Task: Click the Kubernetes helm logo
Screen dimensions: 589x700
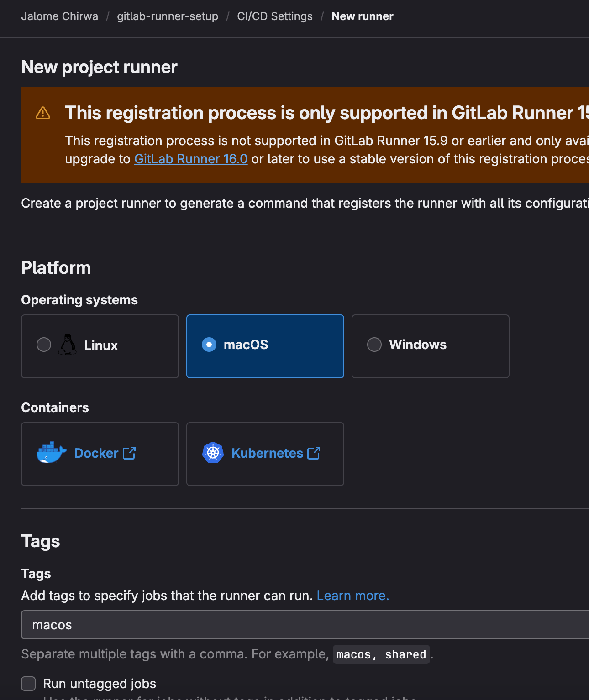Action: tap(213, 453)
